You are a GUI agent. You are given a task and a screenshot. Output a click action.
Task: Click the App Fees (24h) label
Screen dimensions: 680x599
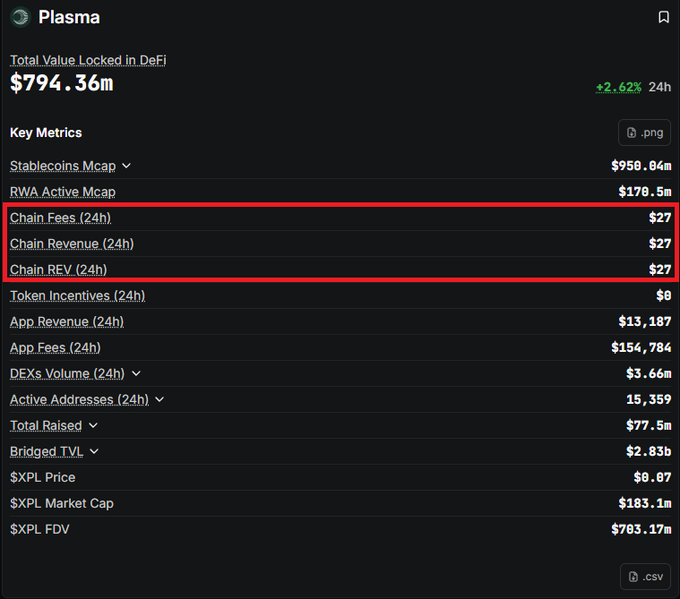[56, 348]
